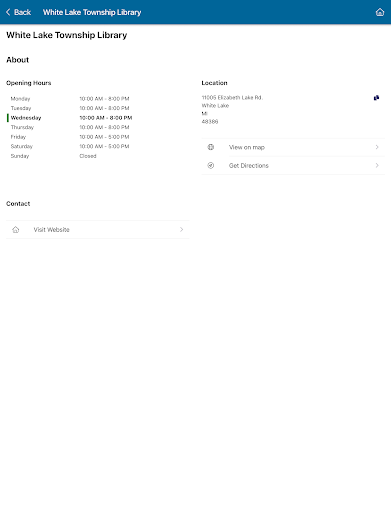Click the Friday '10:00 AM - 5:00 PM' hours
The image size is (391, 512).
(x=104, y=137)
